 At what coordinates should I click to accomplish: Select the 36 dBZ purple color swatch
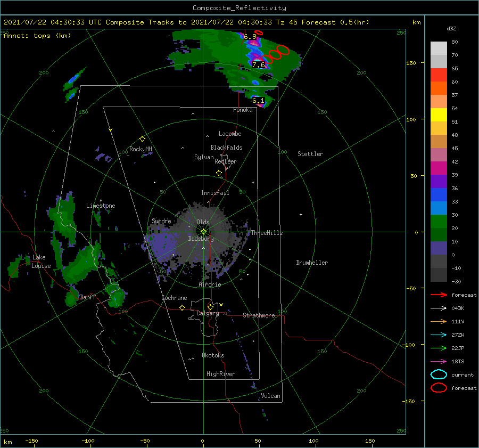click(x=439, y=181)
